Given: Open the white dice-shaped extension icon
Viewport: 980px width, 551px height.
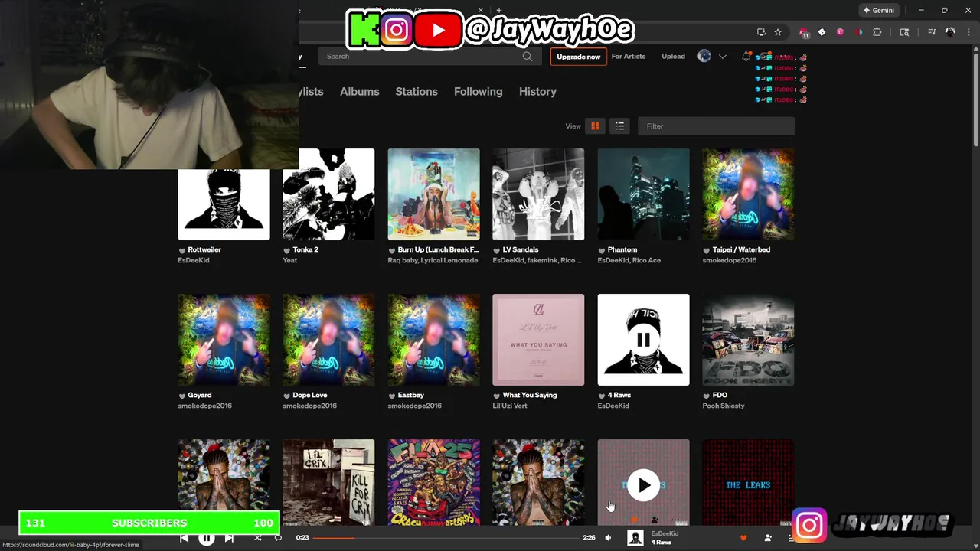Looking at the screenshot, I should coord(822,32).
